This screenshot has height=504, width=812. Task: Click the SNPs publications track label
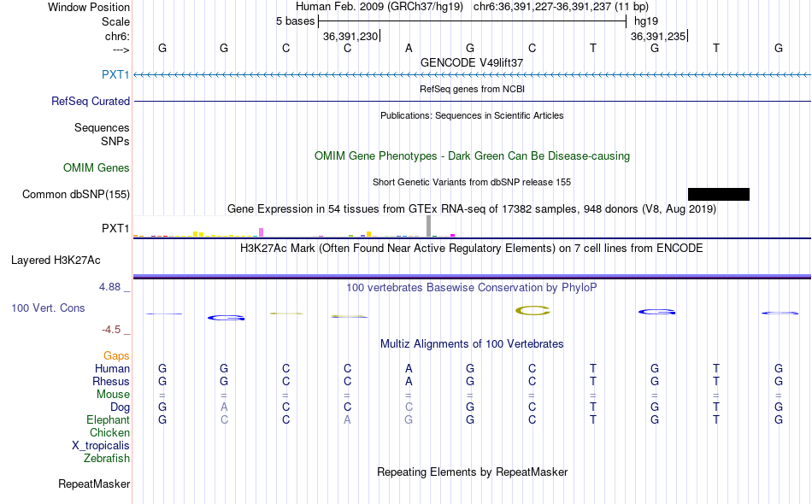[x=115, y=141]
